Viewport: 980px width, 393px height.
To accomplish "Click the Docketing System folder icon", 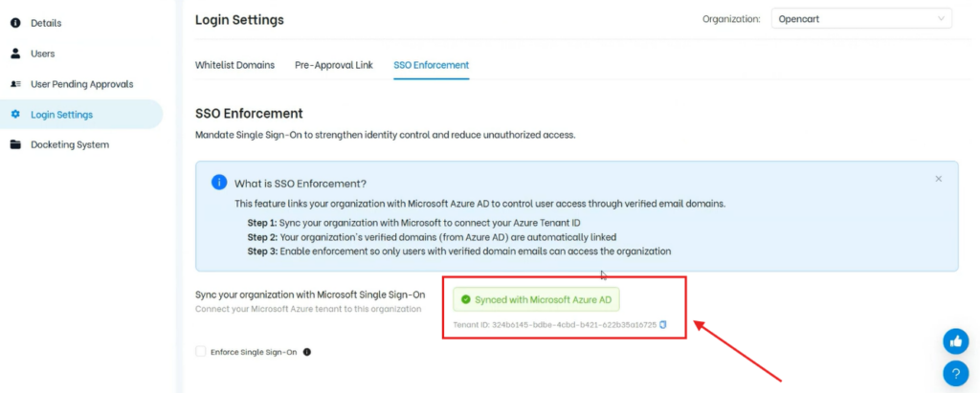I will pos(15,145).
